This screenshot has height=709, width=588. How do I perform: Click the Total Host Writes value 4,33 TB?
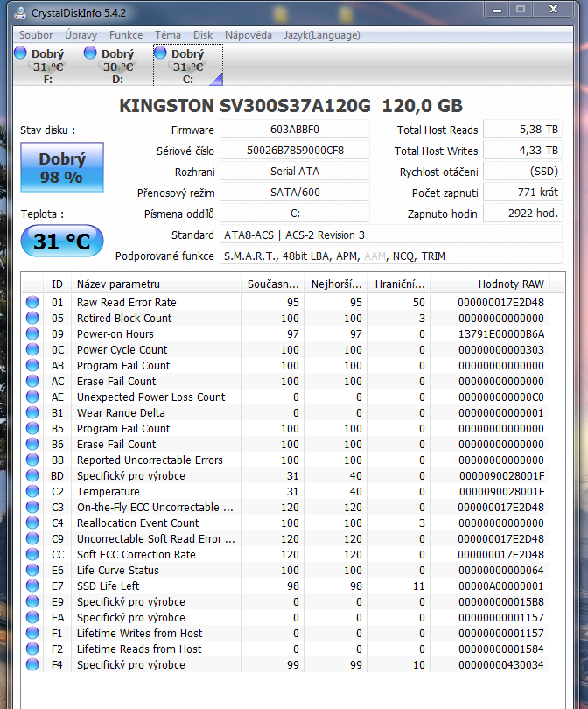(x=523, y=151)
